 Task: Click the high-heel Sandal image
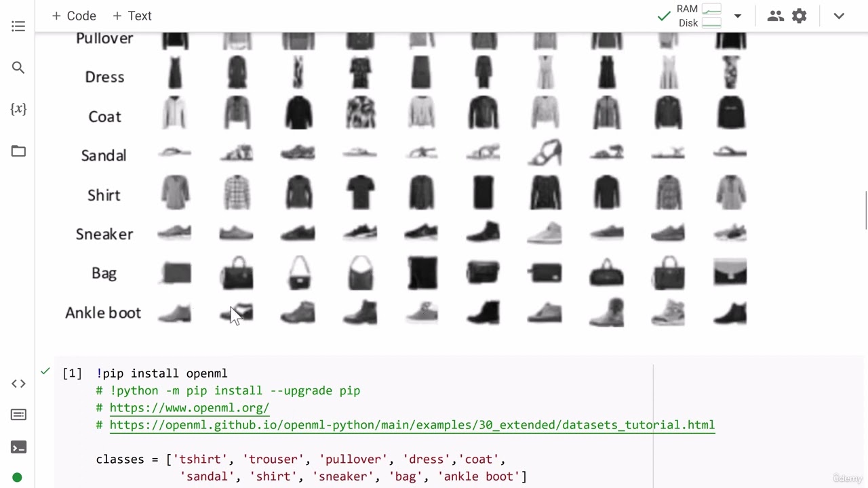click(x=545, y=152)
